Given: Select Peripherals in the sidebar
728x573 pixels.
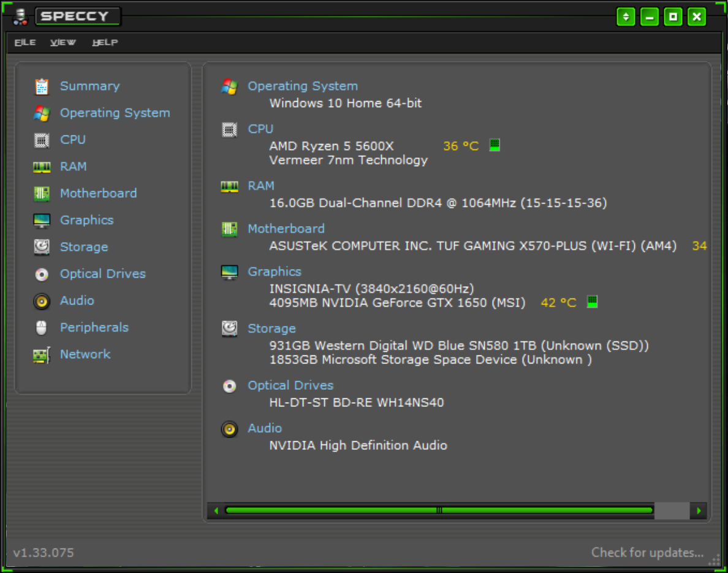Looking at the screenshot, I should point(94,328).
